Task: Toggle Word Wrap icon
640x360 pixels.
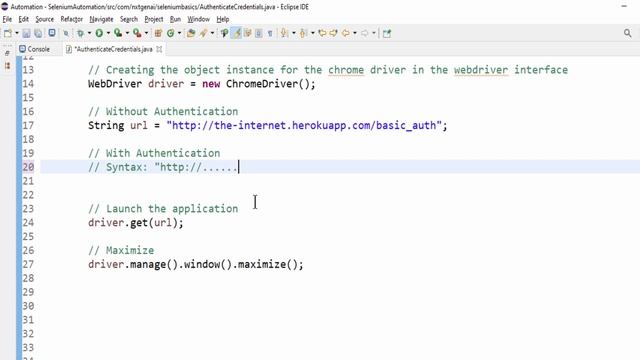Action: pyautogui.click(x=247, y=33)
